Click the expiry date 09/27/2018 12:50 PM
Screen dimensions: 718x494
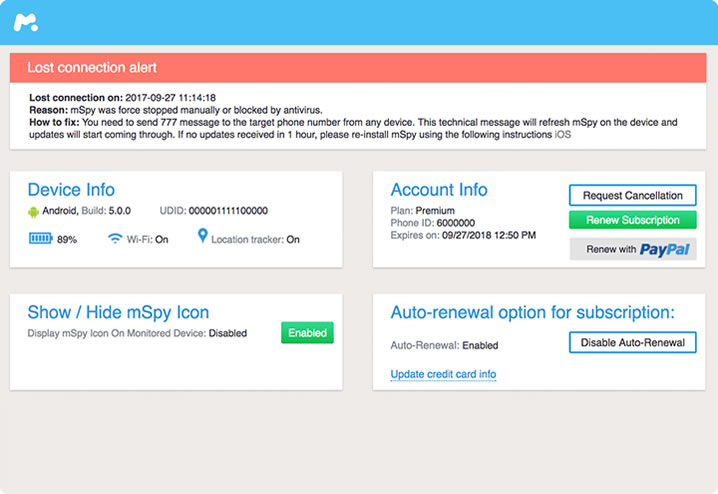coord(489,235)
